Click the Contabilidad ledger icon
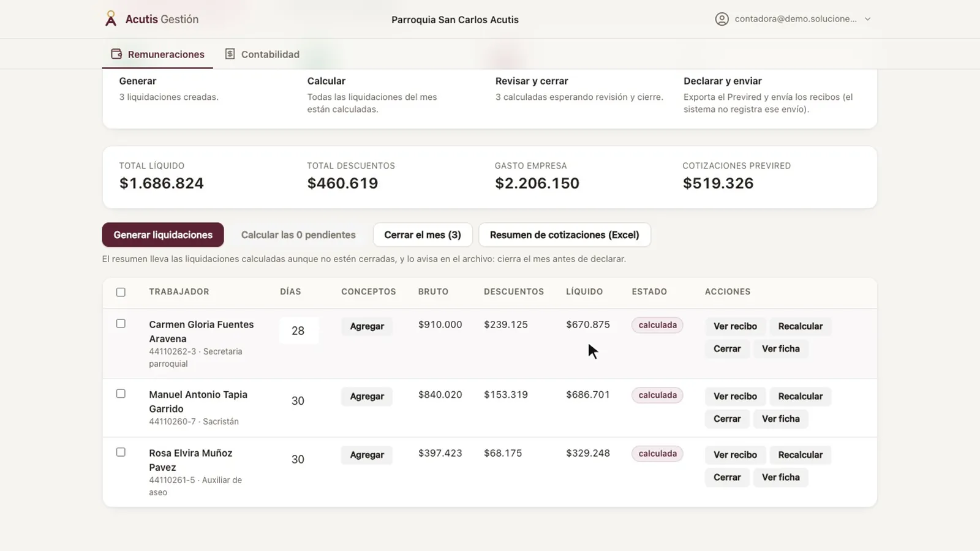 click(x=230, y=54)
